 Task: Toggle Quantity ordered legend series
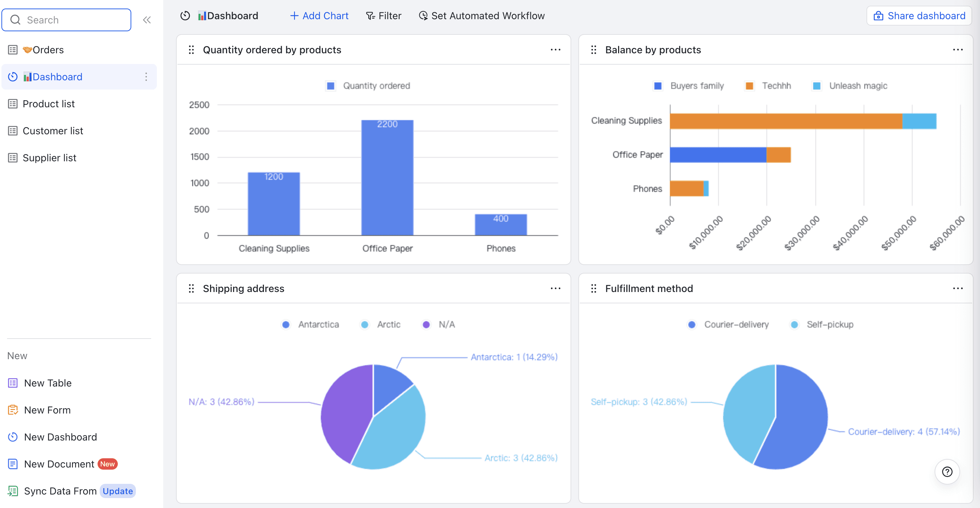tap(368, 86)
